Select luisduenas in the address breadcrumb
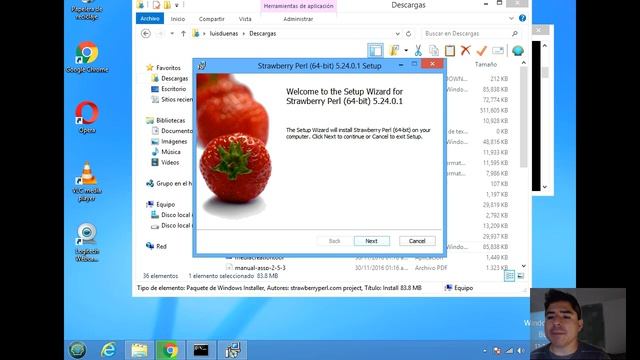The height and width of the screenshot is (360, 640). tap(224, 33)
